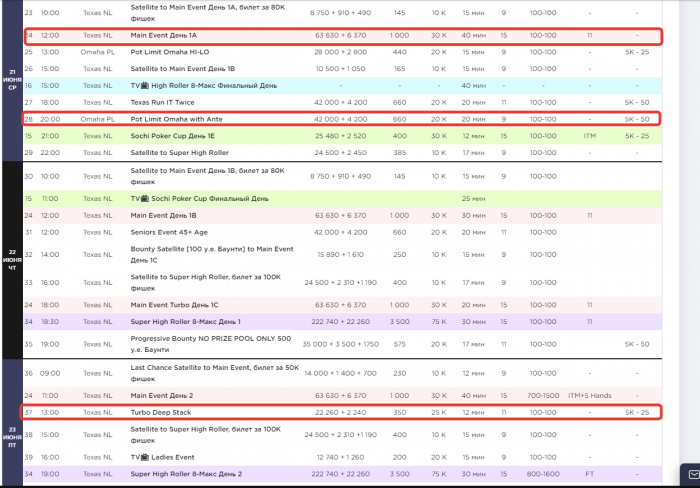The image size is (700, 488).
Task: Select Pot Limit Omaha HI-LO event
Action: point(171,51)
